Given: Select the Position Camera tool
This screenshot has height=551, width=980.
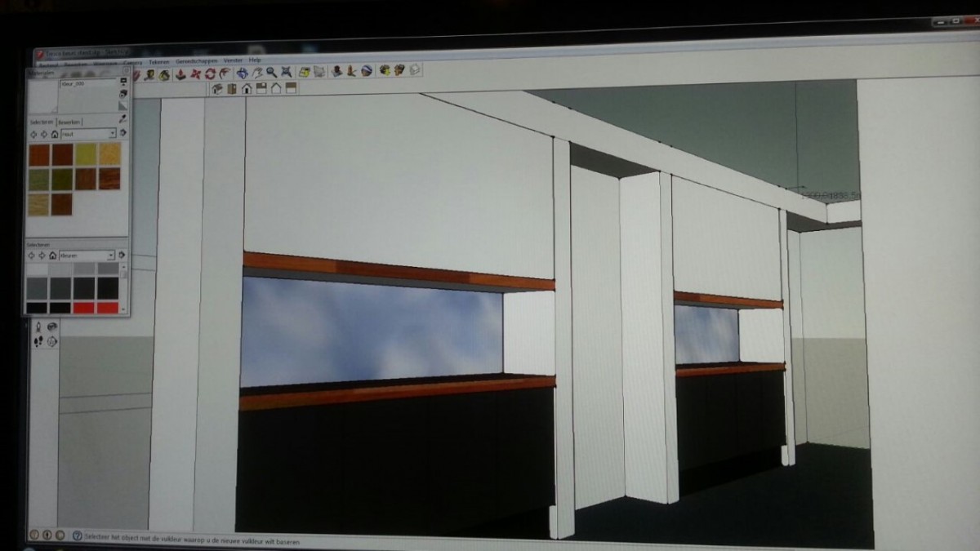Looking at the screenshot, I should pos(38,327).
